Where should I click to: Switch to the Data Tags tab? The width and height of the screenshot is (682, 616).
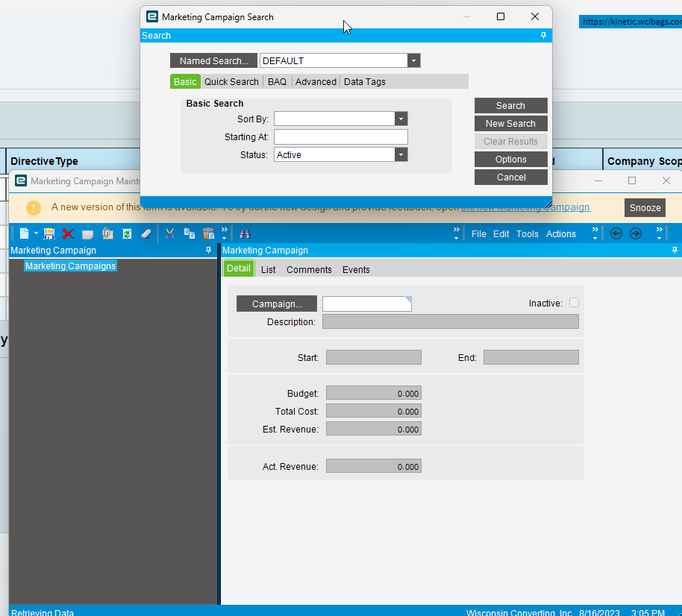coord(364,82)
